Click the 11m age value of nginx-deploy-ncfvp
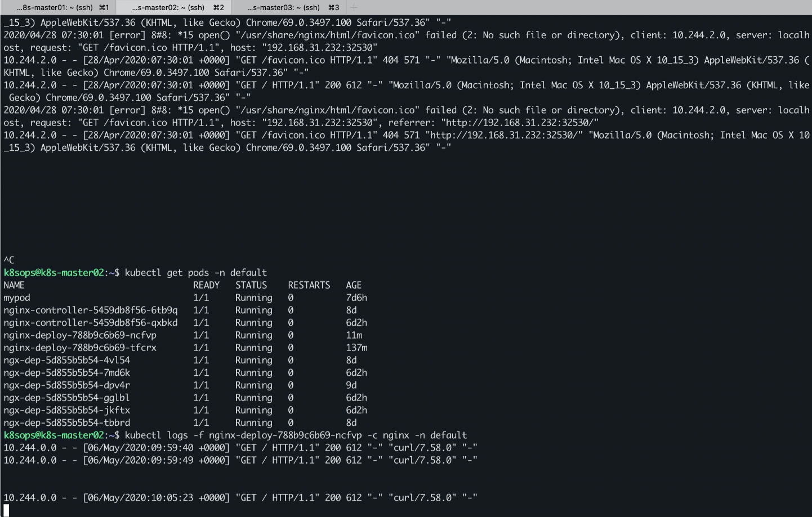812x517 pixels. coord(354,335)
